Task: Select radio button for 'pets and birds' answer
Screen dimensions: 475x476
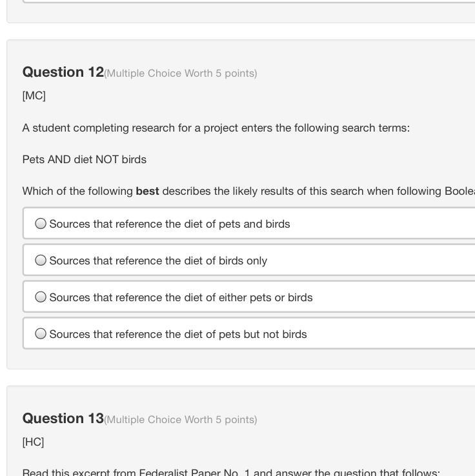Action: click(x=41, y=224)
